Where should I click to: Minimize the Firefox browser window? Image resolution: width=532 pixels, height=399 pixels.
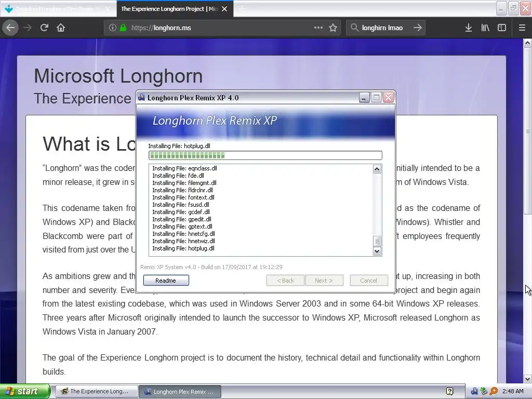pos(501,8)
